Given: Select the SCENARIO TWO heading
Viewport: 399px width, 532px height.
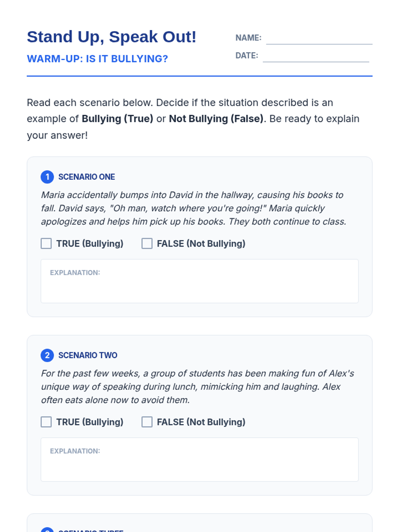Looking at the screenshot, I should (x=88, y=355).
